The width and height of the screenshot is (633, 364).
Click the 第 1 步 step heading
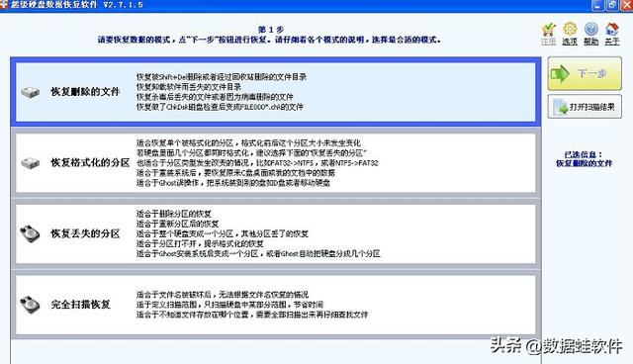click(x=271, y=30)
